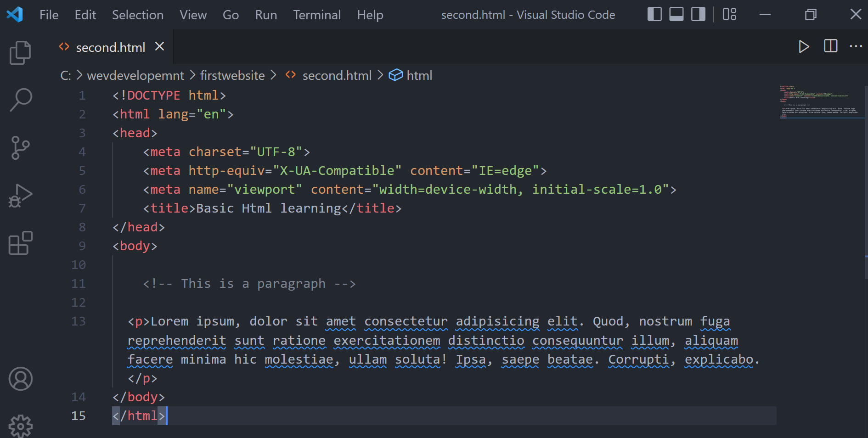Open the wevdevelopemnt breadcrumb folder
The height and width of the screenshot is (438, 868).
(135, 75)
